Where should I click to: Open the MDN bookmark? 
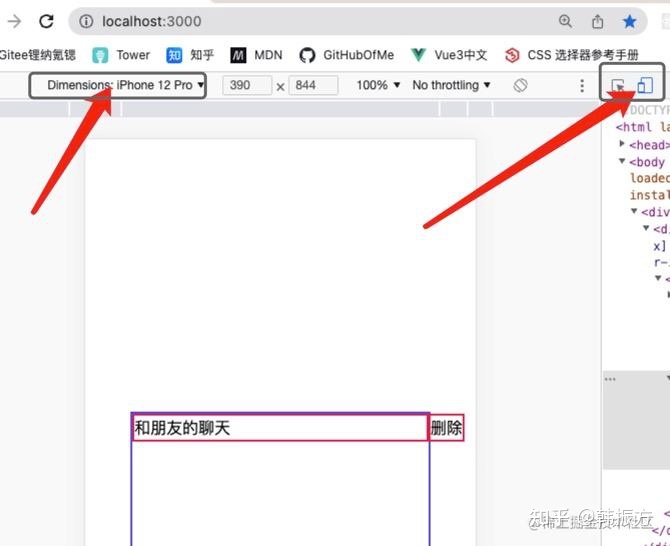[256, 55]
